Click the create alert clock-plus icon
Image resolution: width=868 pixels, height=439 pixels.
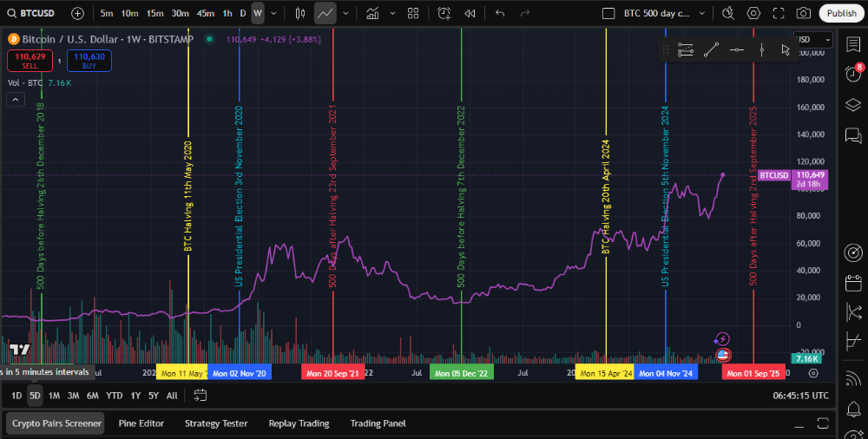tap(444, 13)
